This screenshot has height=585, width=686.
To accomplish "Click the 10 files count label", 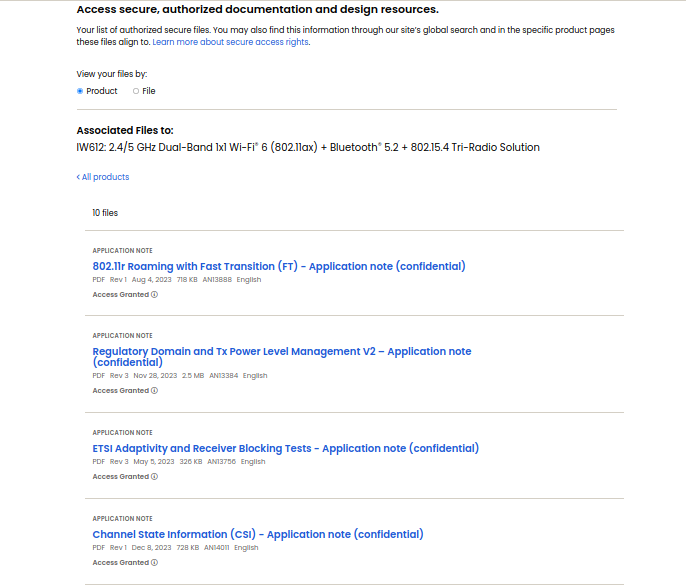I will pos(105,213).
